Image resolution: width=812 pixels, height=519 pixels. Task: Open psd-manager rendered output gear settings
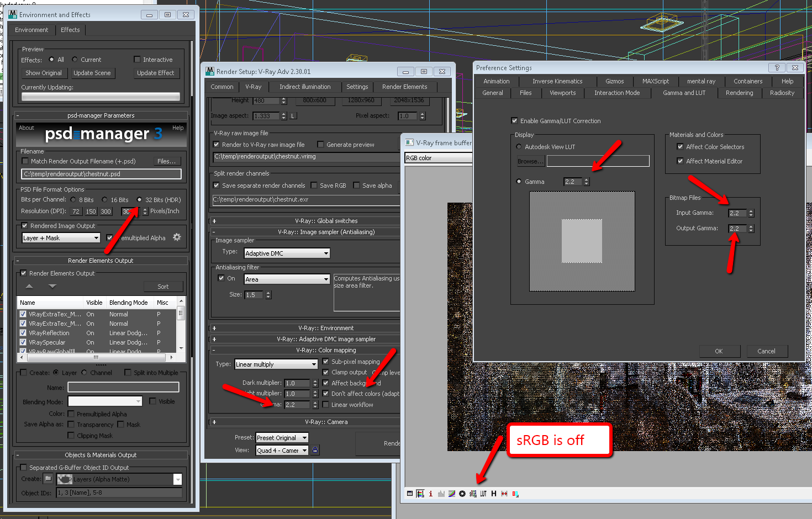tap(177, 237)
